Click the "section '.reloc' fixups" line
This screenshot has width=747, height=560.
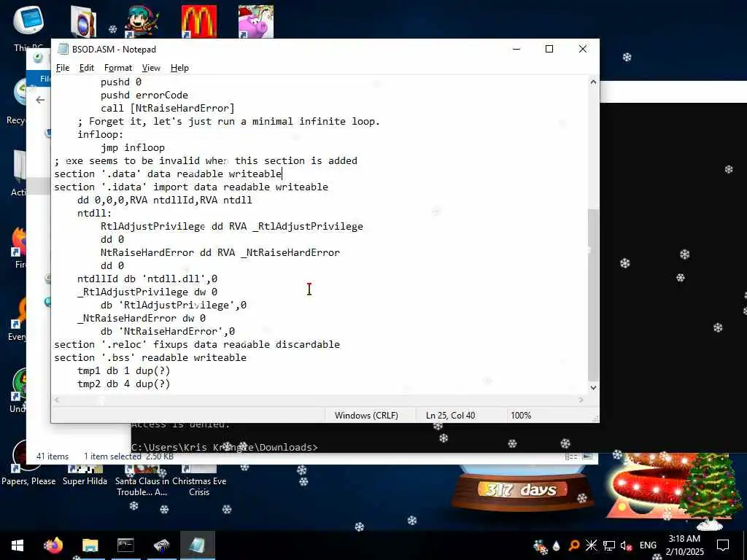[x=197, y=344]
